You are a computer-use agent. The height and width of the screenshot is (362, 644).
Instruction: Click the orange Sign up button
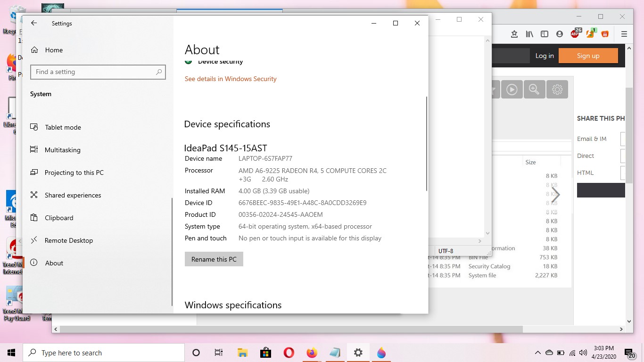click(x=588, y=56)
